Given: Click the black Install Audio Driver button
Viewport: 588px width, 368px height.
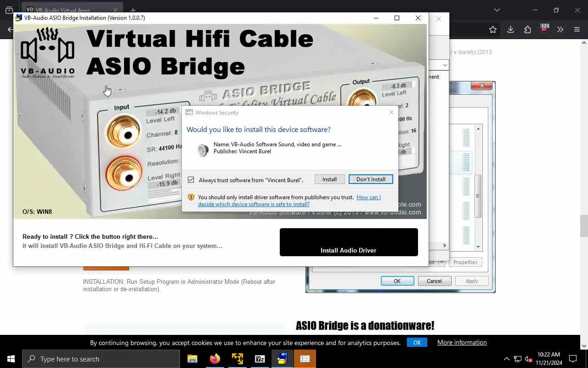Looking at the screenshot, I should [349, 242].
